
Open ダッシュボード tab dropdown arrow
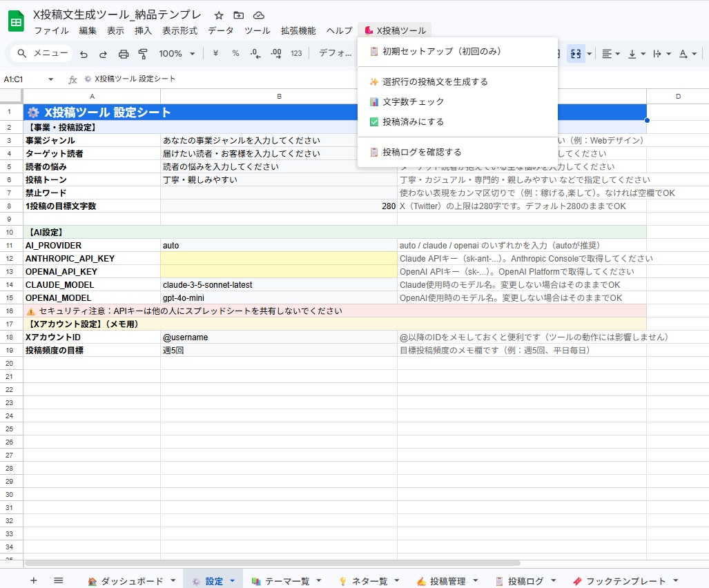point(173,581)
